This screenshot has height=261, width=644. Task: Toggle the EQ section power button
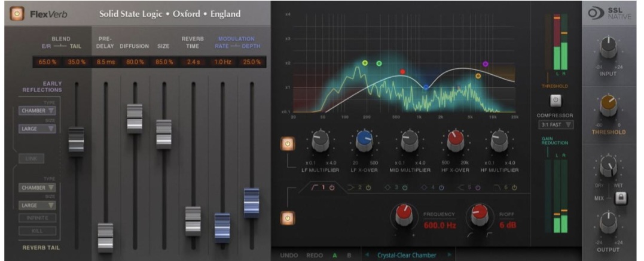288,218
